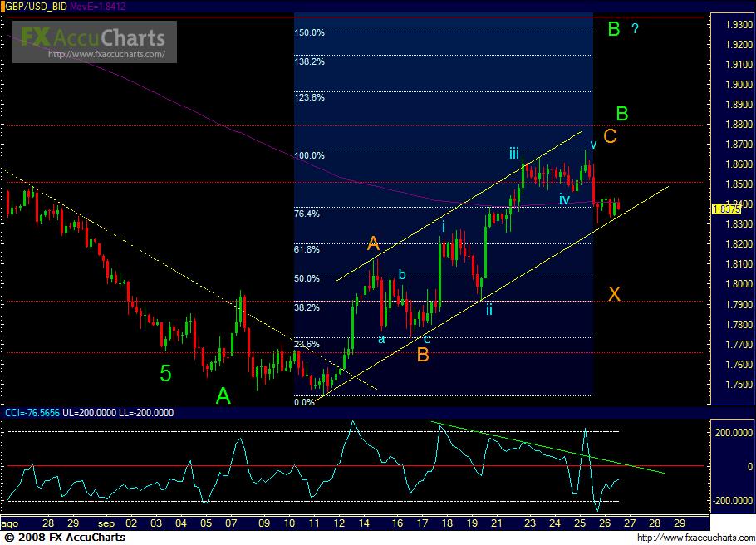Viewport: 756px width, 545px height.
Task: Click the FX AccuCharts logo
Action: [93, 36]
